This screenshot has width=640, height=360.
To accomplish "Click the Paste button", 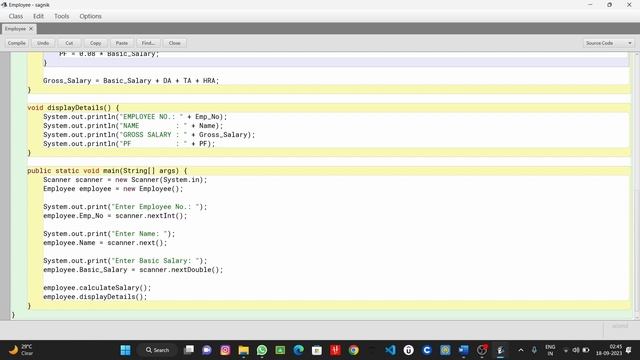I will tap(122, 43).
